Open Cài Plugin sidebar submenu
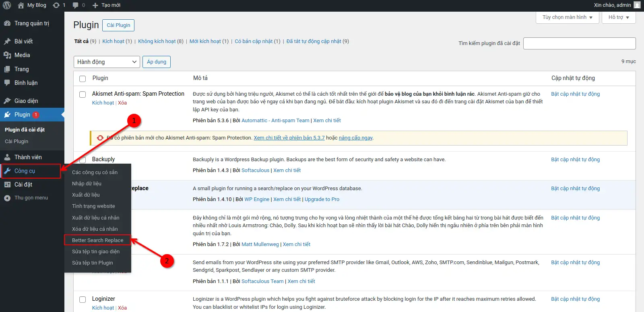This screenshot has width=644, height=312. tap(17, 141)
